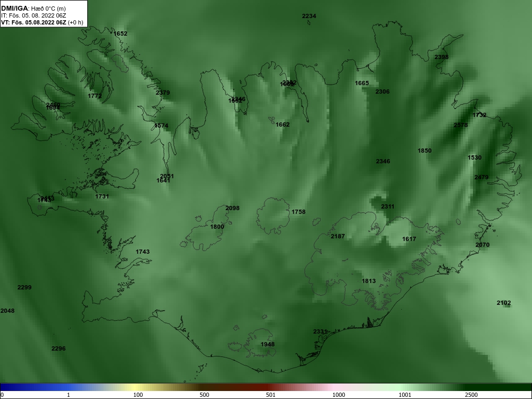Click the 1758 value next to Hofsjökull
The width and height of the screenshot is (532, 399).
pyautogui.click(x=298, y=212)
